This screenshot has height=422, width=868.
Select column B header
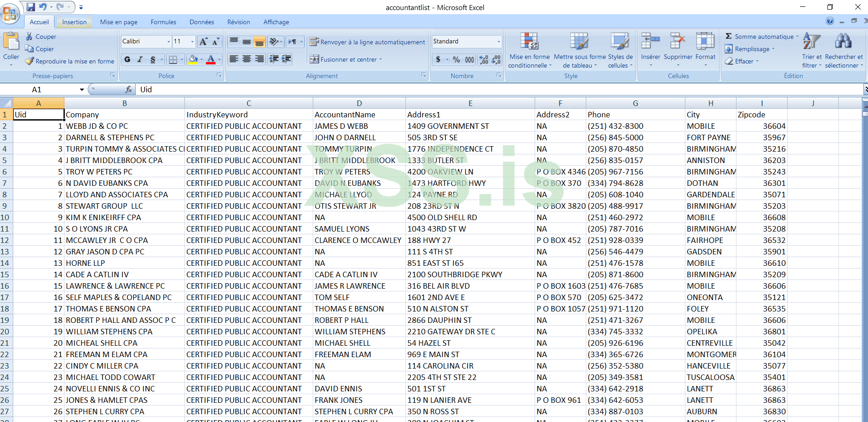click(x=124, y=103)
